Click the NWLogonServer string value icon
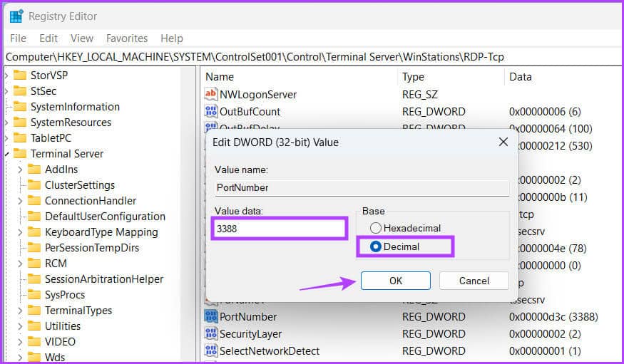This screenshot has width=624, height=364. click(210, 94)
